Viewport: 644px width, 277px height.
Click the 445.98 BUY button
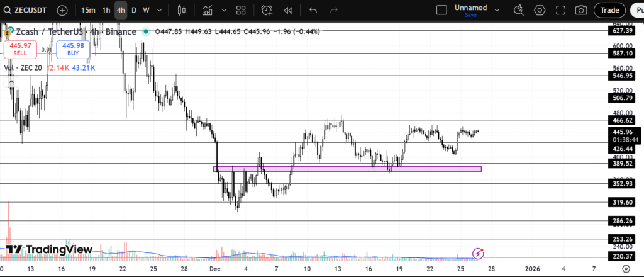(73, 49)
